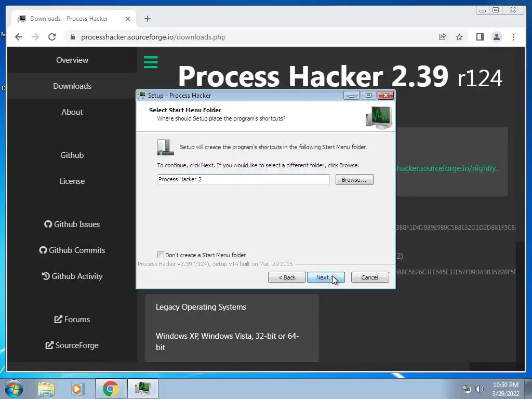
Task: Click Chrome's forward arrow
Action: [35, 37]
